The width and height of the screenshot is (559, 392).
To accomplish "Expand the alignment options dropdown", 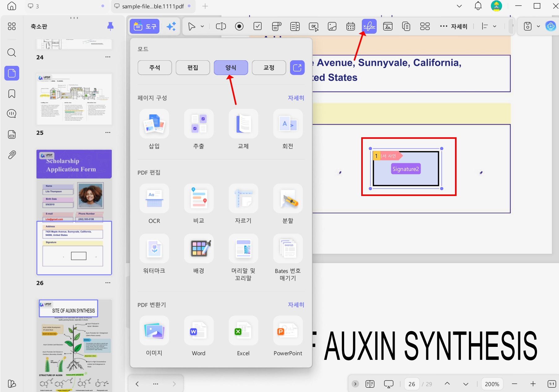I will tap(495, 26).
